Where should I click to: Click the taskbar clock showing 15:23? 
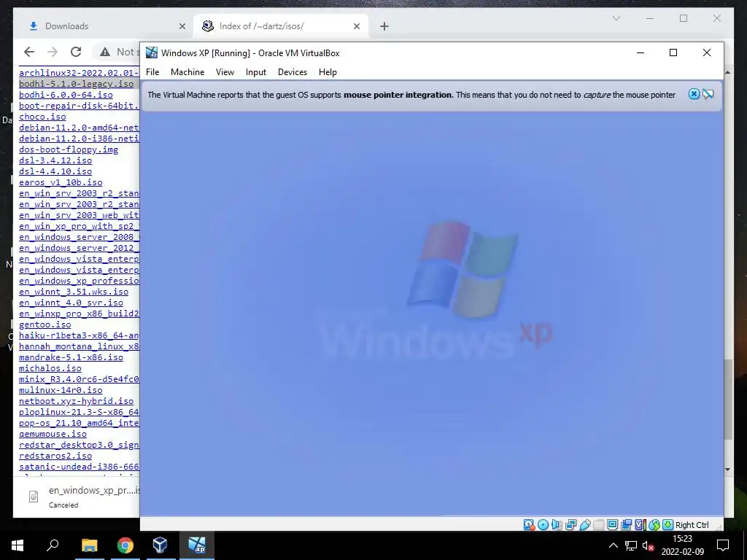(682, 545)
